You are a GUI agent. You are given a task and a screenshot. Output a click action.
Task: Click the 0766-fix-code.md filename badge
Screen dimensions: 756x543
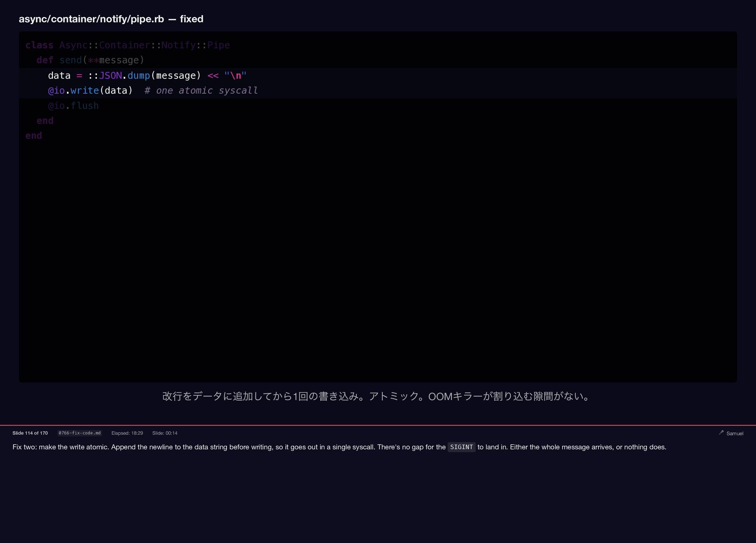[x=80, y=433]
